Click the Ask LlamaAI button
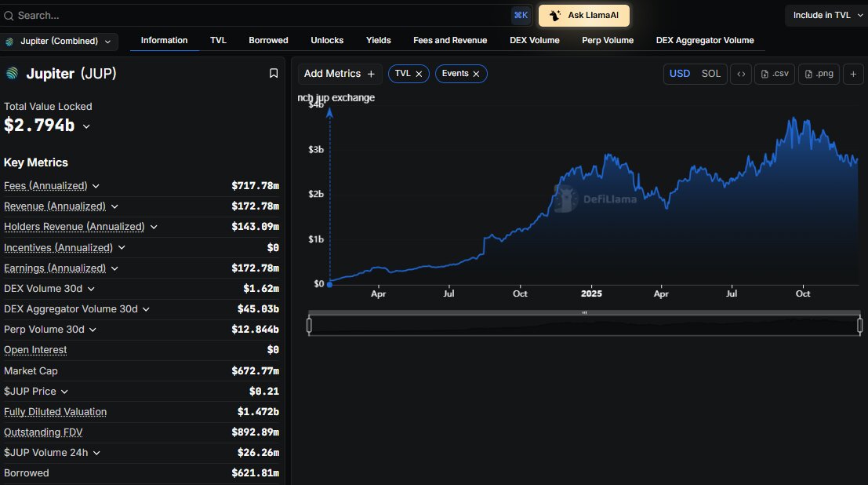The height and width of the screenshot is (485, 868). [x=583, y=16]
